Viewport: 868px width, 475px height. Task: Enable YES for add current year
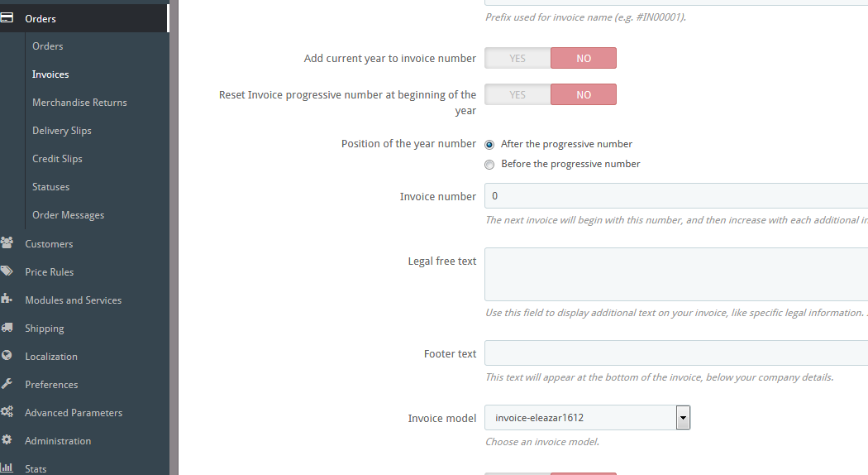(x=517, y=58)
